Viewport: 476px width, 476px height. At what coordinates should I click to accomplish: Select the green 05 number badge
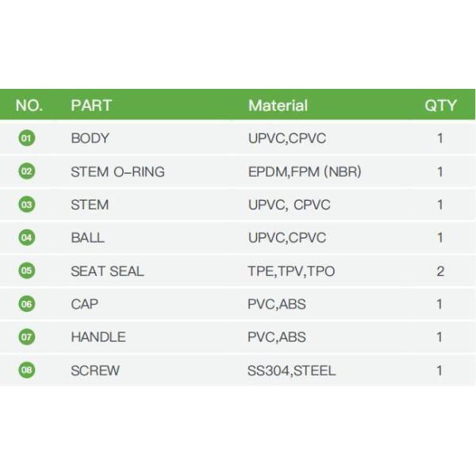click(x=27, y=271)
